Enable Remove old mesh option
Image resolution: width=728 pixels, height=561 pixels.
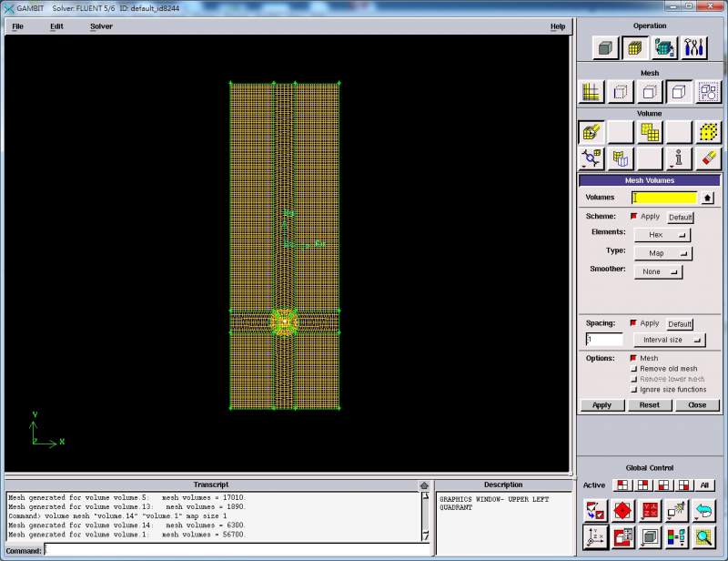(634, 369)
